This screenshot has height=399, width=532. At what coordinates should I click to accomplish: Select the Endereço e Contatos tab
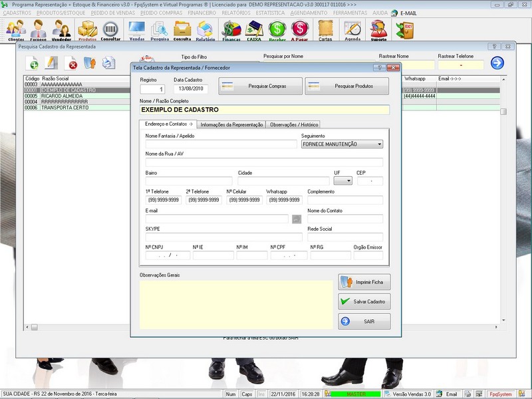[168, 124]
